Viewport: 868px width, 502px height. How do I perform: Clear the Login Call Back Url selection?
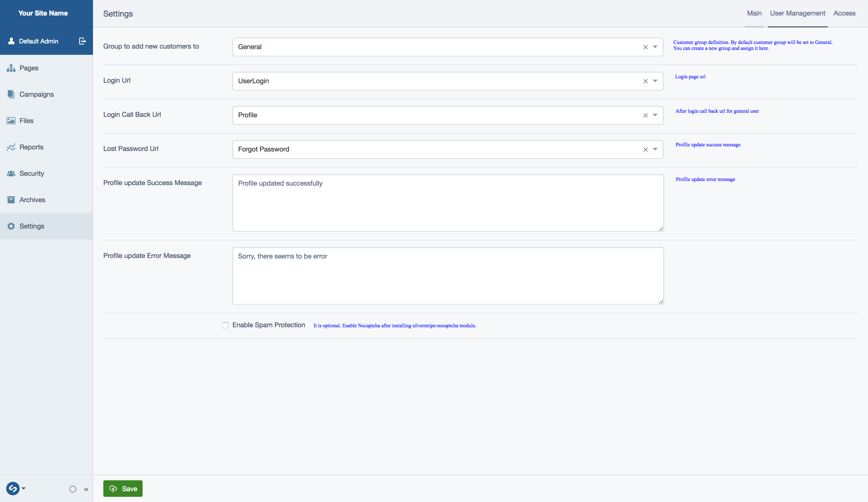(x=646, y=116)
